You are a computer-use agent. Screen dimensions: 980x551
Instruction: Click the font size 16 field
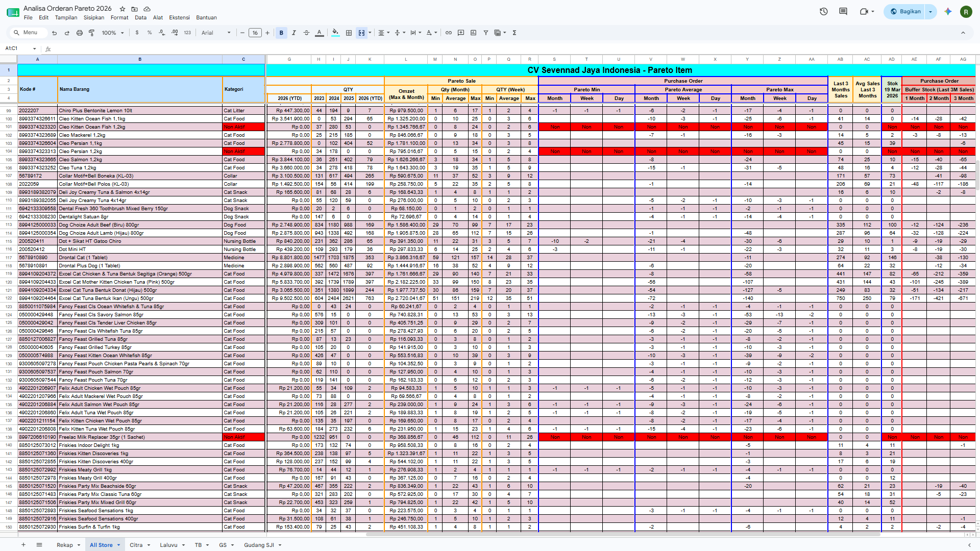(x=255, y=33)
